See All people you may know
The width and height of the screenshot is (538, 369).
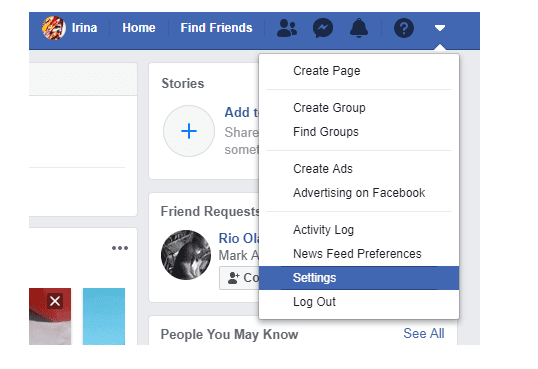[x=424, y=333]
